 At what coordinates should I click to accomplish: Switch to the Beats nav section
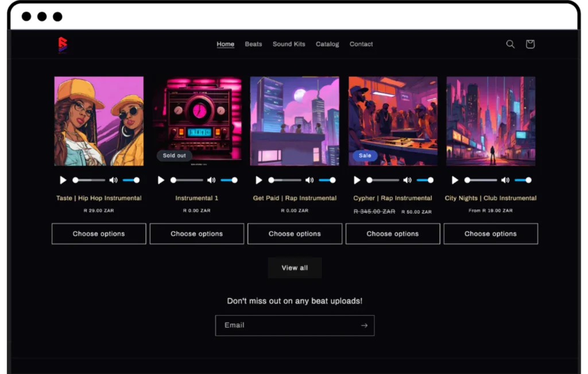pyautogui.click(x=253, y=44)
